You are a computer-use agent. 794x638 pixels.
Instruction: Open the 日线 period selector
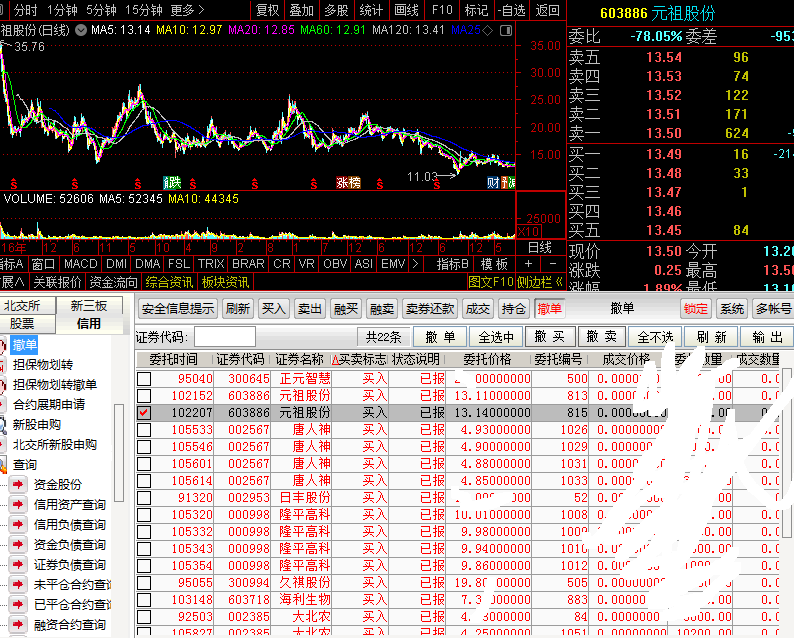(x=540, y=248)
